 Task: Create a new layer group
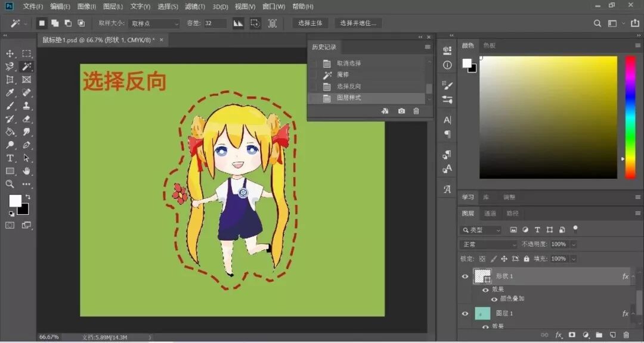(599, 335)
